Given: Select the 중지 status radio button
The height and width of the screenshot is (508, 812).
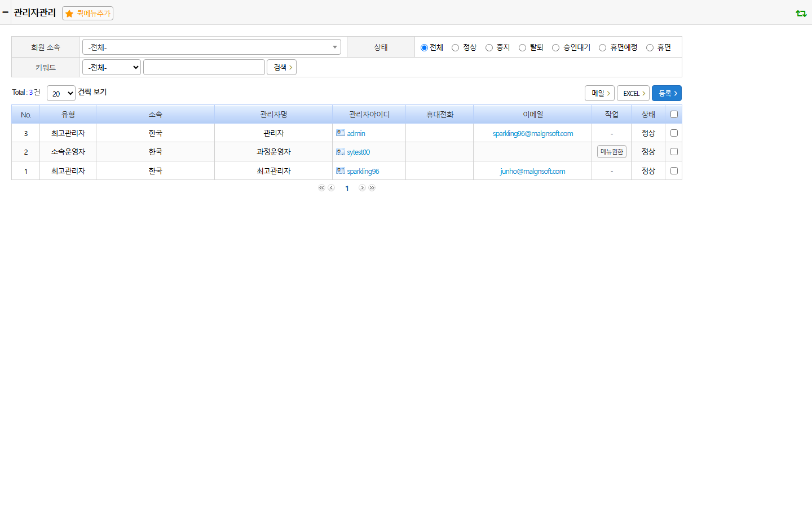Looking at the screenshot, I should pos(489,47).
